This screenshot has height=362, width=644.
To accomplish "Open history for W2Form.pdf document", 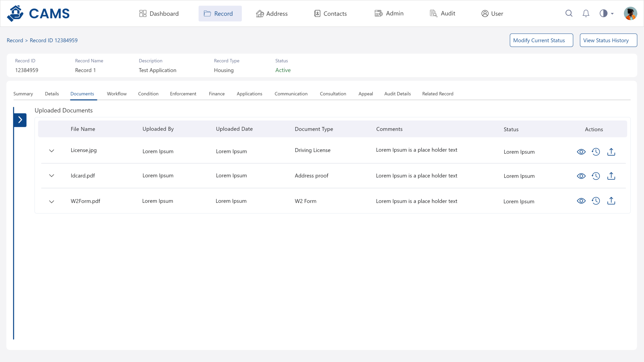I will (596, 201).
